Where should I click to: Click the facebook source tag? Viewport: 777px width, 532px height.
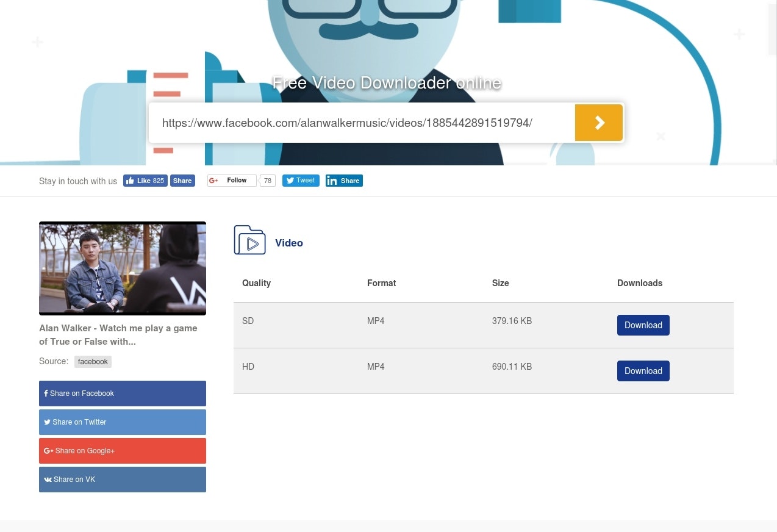click(93, 362)
